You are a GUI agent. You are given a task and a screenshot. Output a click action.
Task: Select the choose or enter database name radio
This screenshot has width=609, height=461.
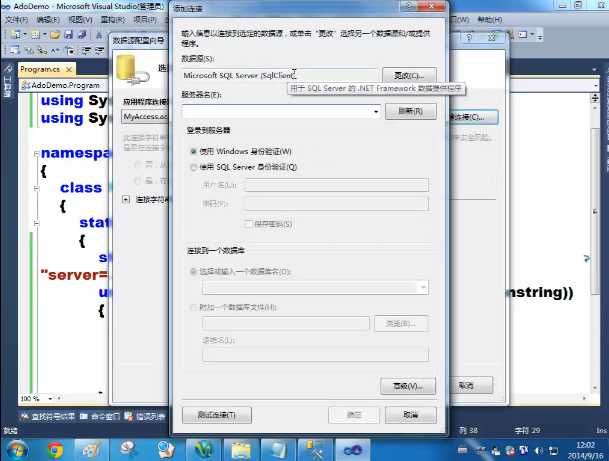[193, 271]
